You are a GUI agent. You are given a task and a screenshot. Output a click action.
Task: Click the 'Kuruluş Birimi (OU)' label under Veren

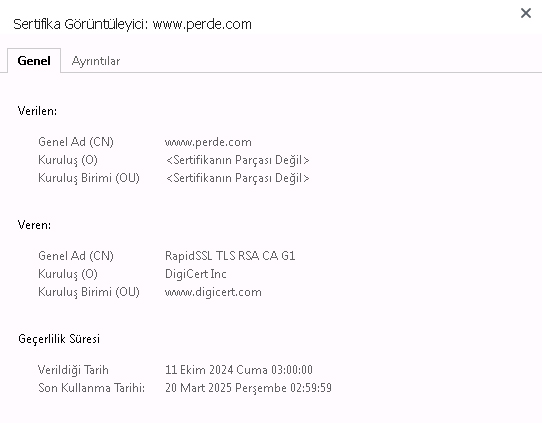(x=89, y=292)
